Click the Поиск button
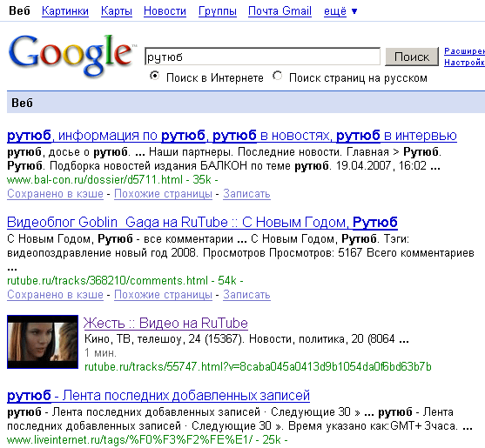 pos(412,57)
